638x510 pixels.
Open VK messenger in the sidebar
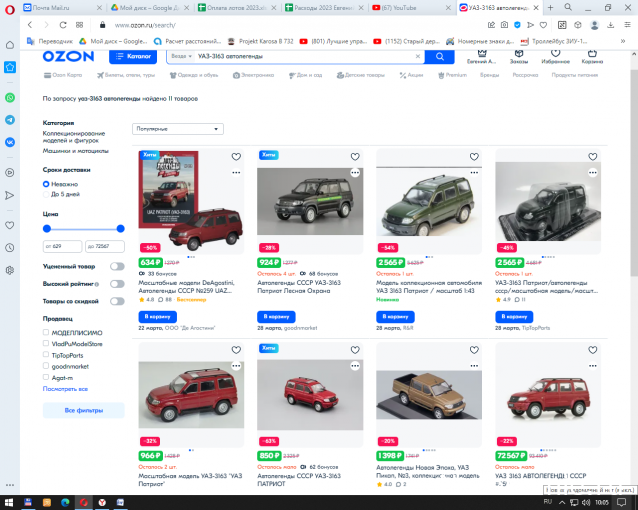coord(10,142)
